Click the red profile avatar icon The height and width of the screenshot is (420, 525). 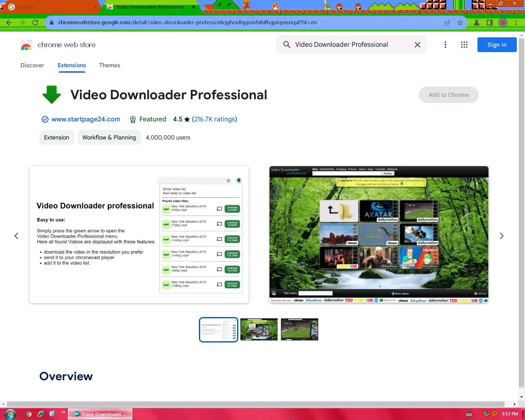point(503,23)
